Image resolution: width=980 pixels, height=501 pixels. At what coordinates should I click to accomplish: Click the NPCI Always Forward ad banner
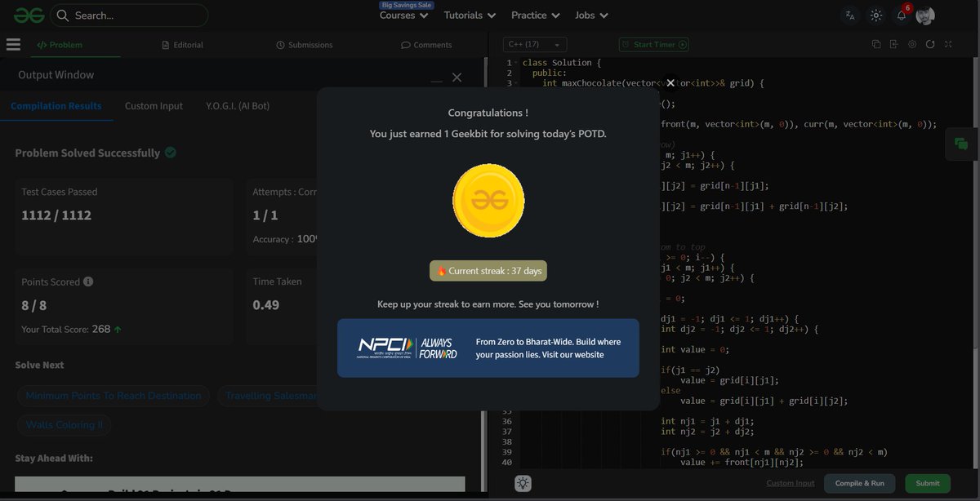point(488,348)
